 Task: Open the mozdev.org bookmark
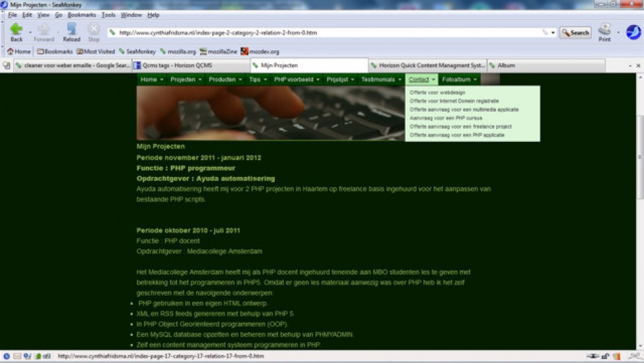tap(260, 51)
